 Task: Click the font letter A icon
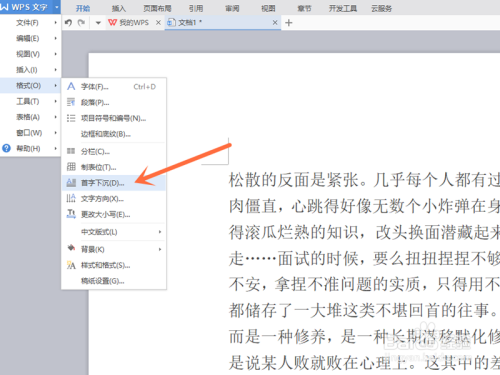[71, 87]
